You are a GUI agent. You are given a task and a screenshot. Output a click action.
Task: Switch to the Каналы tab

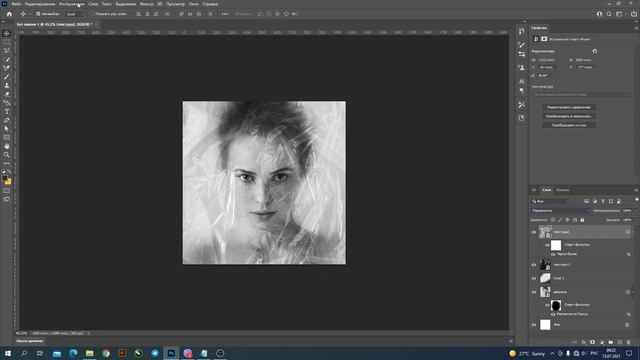click(562, 190)
